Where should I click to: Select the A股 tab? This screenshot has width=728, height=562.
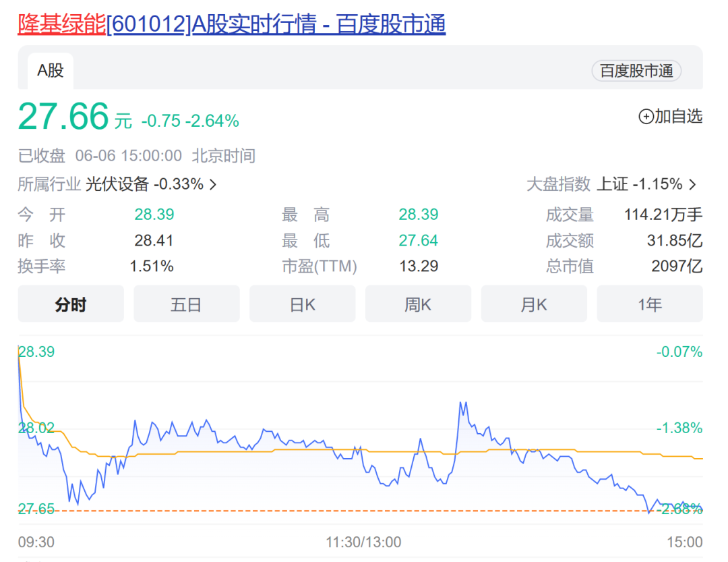[51, 71]
